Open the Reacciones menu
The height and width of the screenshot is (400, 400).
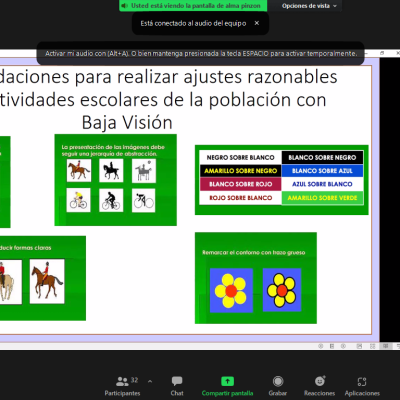[x=319, y=386]
